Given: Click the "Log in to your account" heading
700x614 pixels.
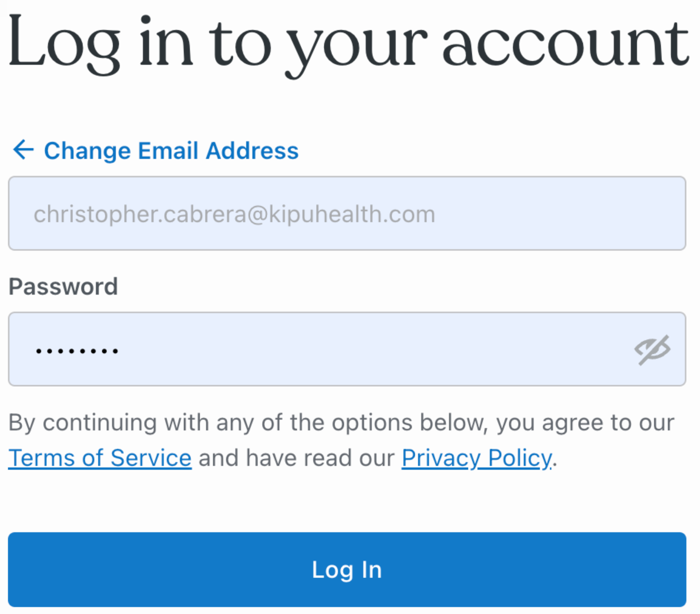Looking at the screenshot, I should click(348, 45).
